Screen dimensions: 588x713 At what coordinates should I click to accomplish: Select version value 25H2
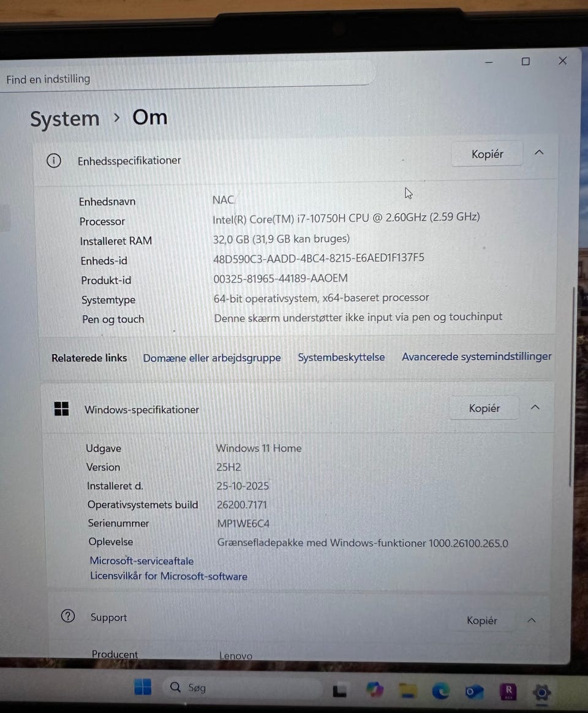(x=228, y=467)
